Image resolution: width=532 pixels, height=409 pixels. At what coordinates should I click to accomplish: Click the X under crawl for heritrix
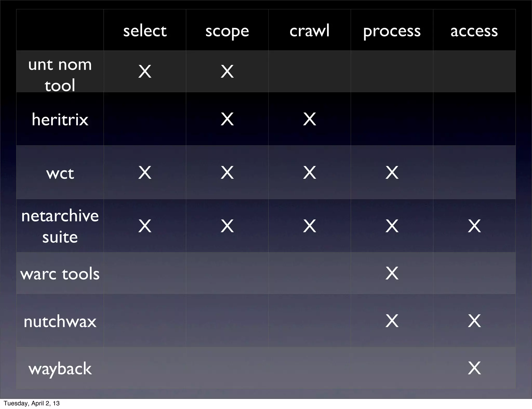309,119
